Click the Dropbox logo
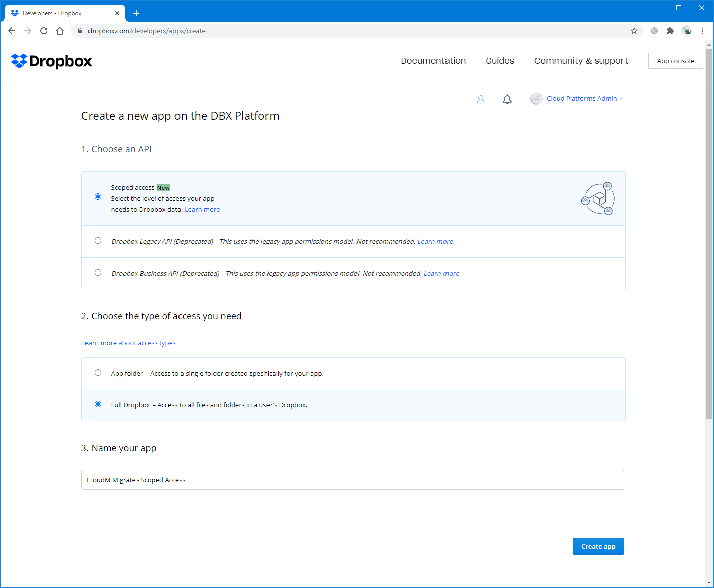The height and width of the screenshot is (588, 714). (x=51, y=61)
